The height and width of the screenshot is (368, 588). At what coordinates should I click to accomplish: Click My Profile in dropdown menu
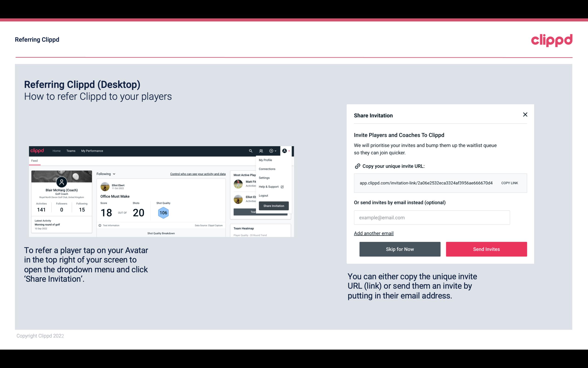tap(265, 160)
